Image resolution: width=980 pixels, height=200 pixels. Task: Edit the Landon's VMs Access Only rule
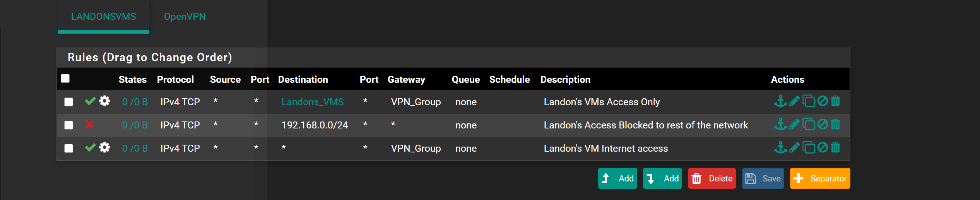(794, 101)
